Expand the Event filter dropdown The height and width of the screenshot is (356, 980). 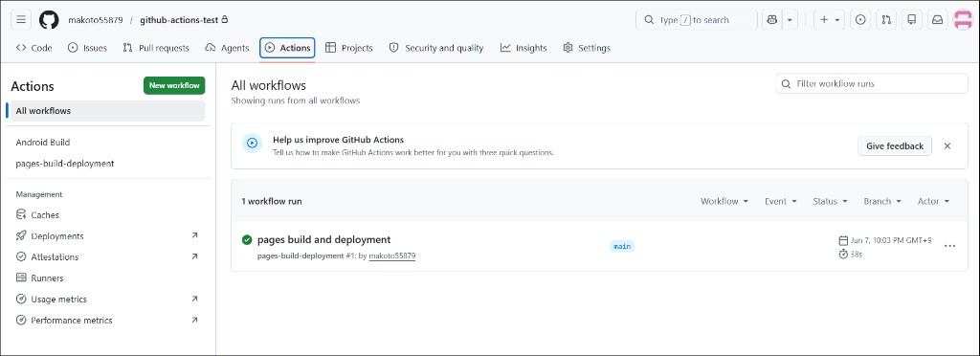pos(781,201)
